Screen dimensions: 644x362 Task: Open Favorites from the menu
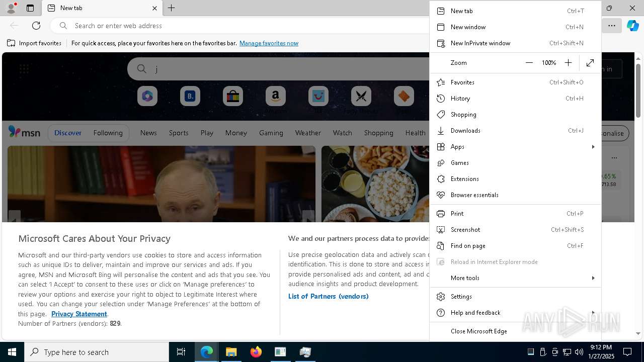tap(516, 82)
